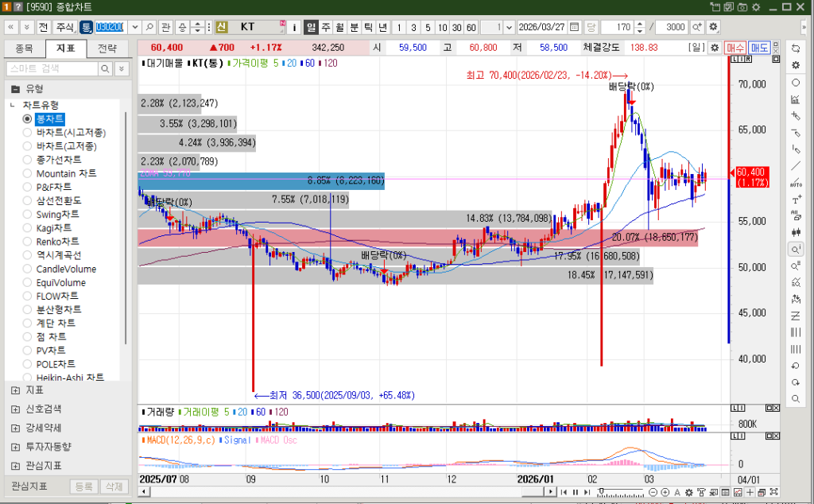Expand the 강세약세 section
This screenshot has height=504, width=814.
pos(16,428)
